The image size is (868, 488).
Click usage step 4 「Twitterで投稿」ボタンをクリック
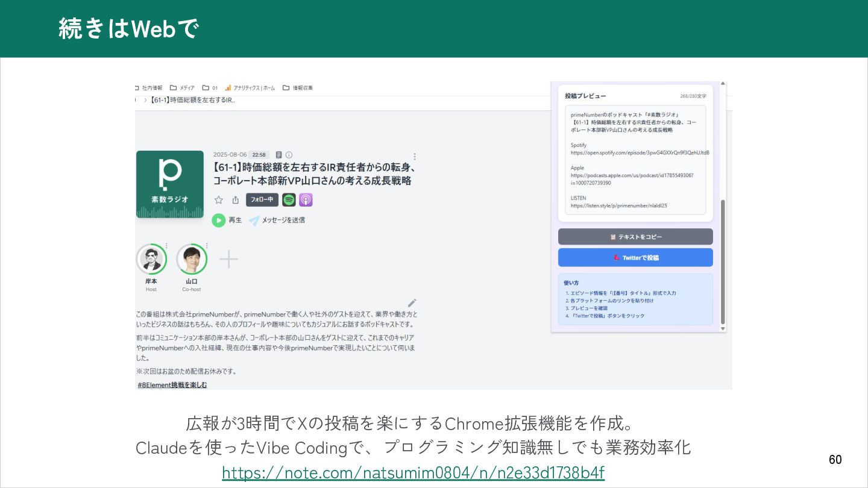click(605, 316)
